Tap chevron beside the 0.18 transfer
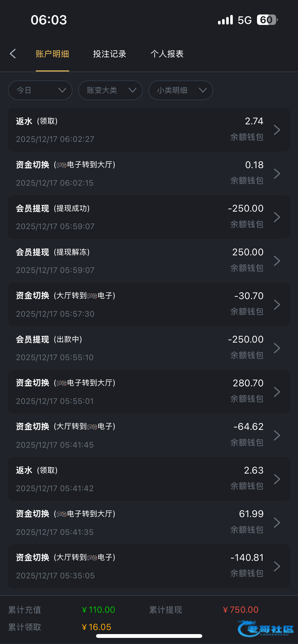The image size is (298, 644). 277,174
